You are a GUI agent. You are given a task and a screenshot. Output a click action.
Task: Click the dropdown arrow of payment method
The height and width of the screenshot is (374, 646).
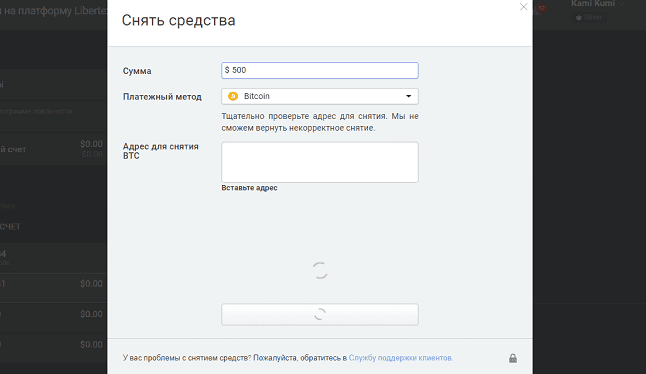pyautogui.click(x=408, y=96)
